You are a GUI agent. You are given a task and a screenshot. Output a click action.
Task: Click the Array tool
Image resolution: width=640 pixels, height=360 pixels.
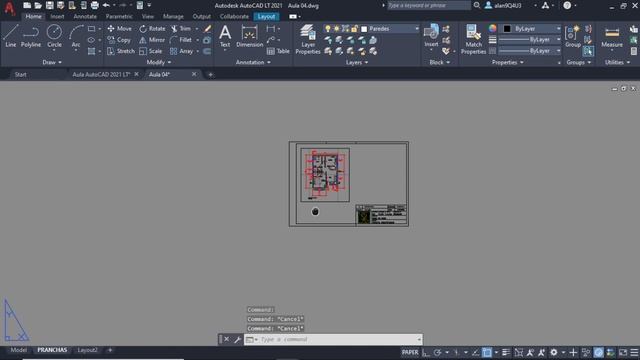point(181,51)
